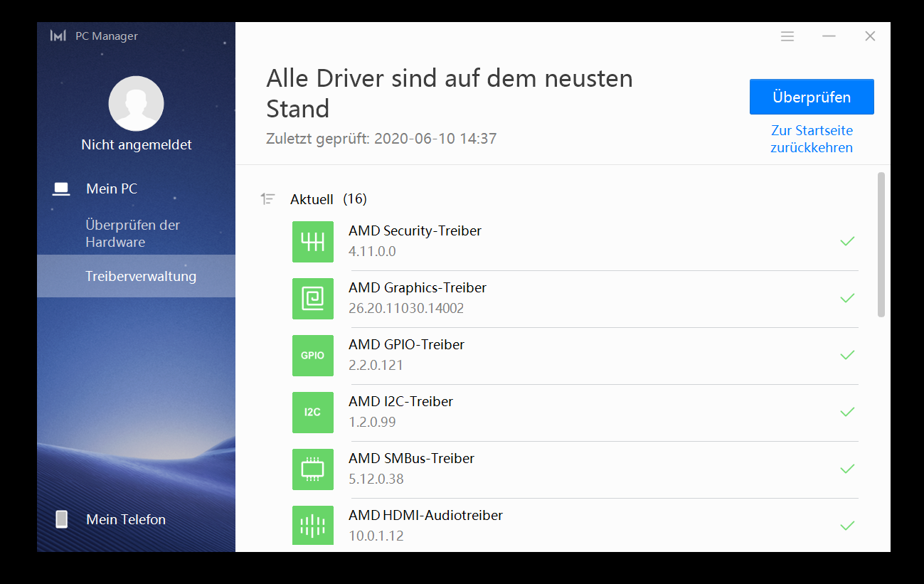Click checkmark for AMD Security-Treiber
This screenshot has height=584, width=924.
(847, 241)
